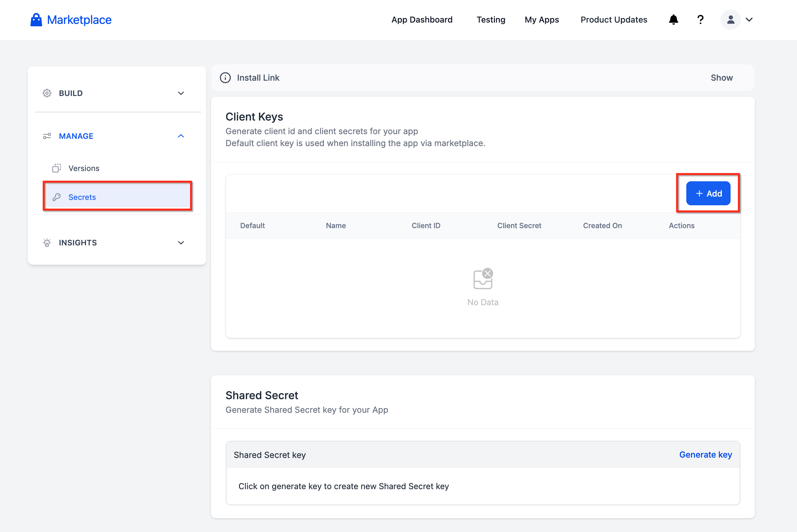Image resolution: width=797 pixels, height=532 pixels.
Task: Open Product Updates page
Action: (614, 20)
